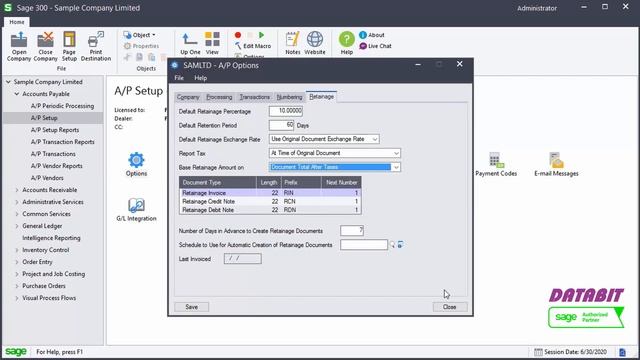Open the Report Tax dropdown
Screen dimensions: 640x360
(x=396, y=153)
